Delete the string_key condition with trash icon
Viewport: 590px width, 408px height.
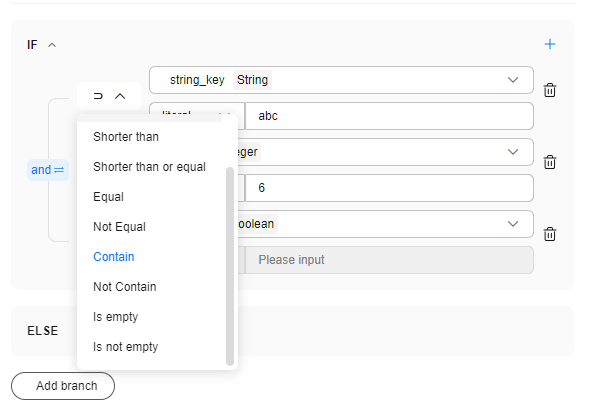[550, 90]
